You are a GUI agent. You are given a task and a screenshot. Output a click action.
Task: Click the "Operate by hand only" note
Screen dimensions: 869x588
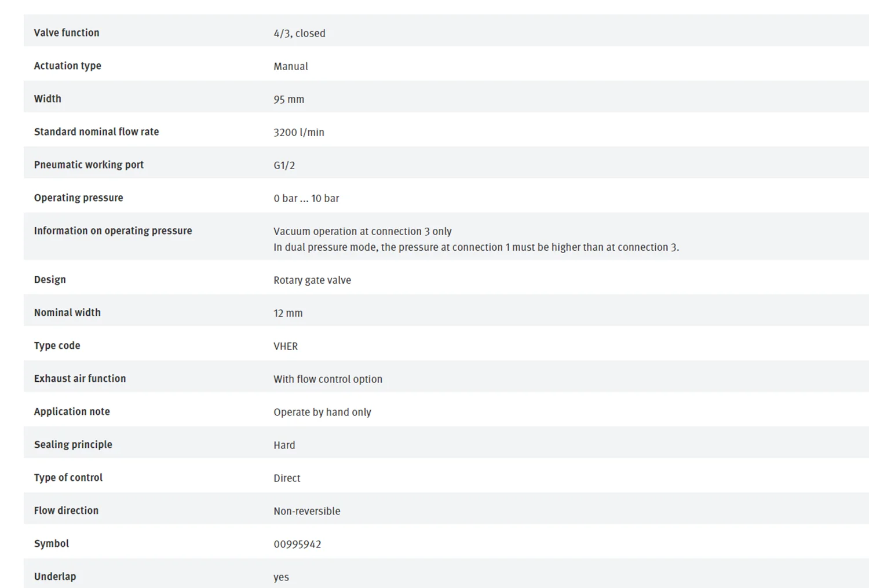[322, 412]
